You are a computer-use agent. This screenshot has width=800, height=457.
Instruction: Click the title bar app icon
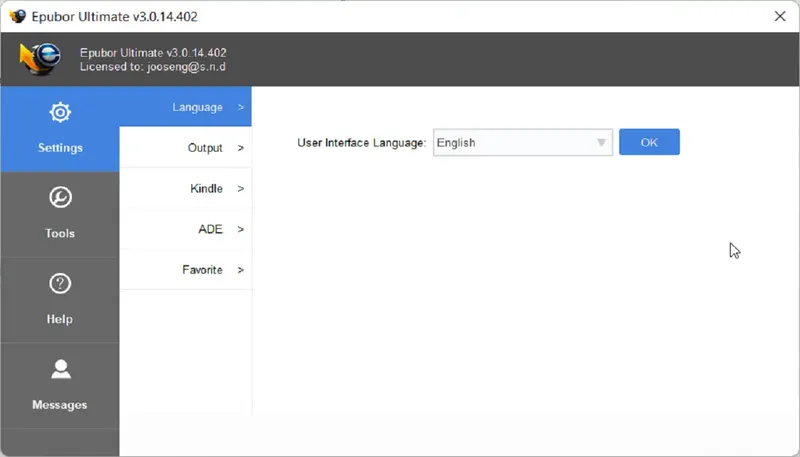[17, 16]
